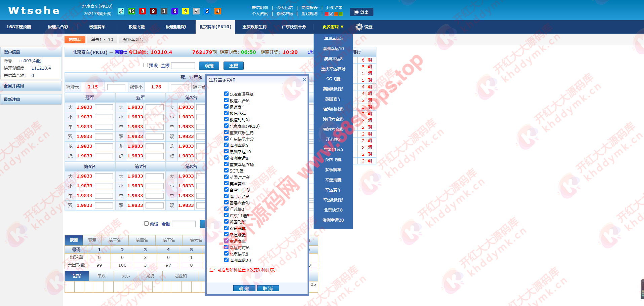Click the 退出 logout icon button
644x306 pixels.
361,12
